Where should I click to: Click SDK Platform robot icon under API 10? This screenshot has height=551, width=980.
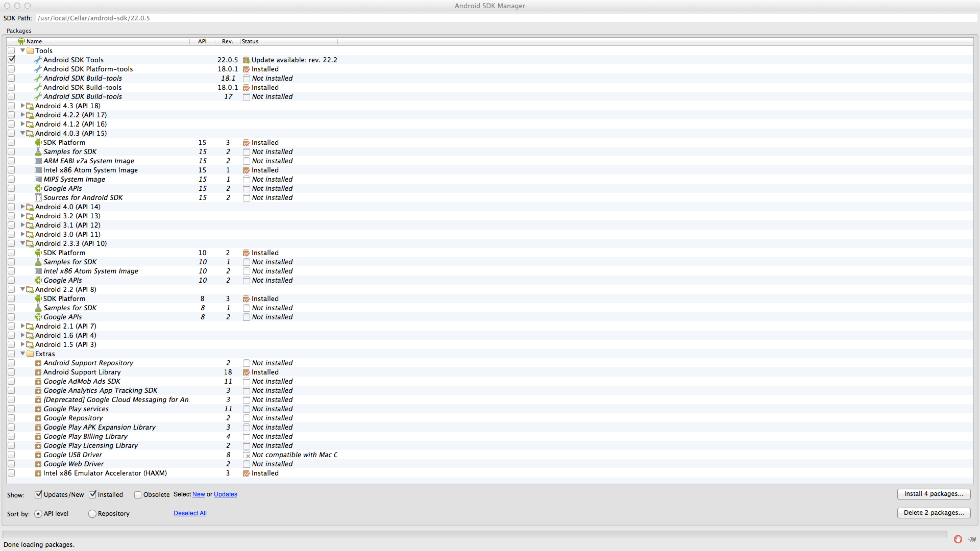coord(38,253)
